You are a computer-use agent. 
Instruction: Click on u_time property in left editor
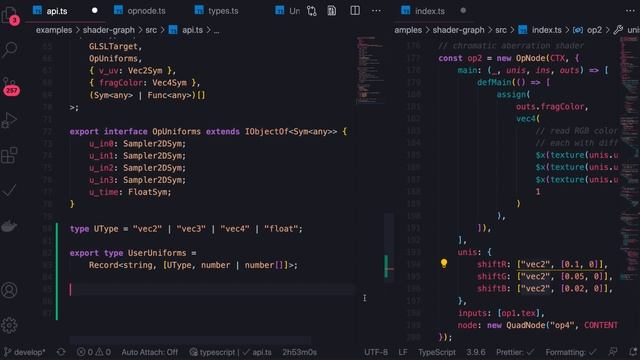(x=104, y=192)
